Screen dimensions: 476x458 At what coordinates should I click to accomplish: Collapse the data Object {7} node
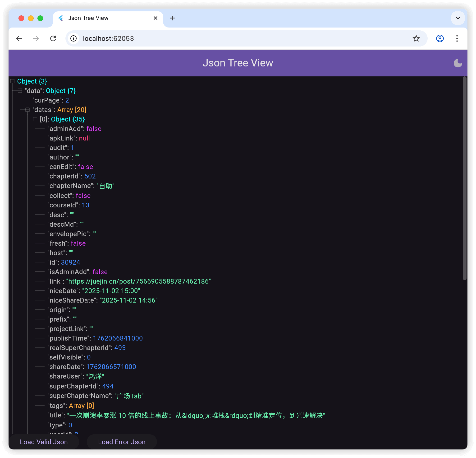coord(20,90)
